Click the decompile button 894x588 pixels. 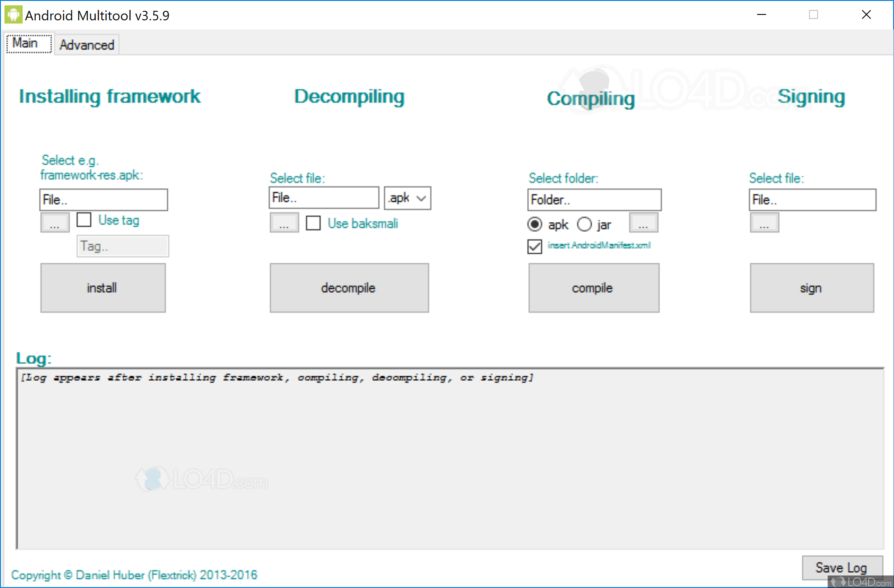[x=349, y=288]
